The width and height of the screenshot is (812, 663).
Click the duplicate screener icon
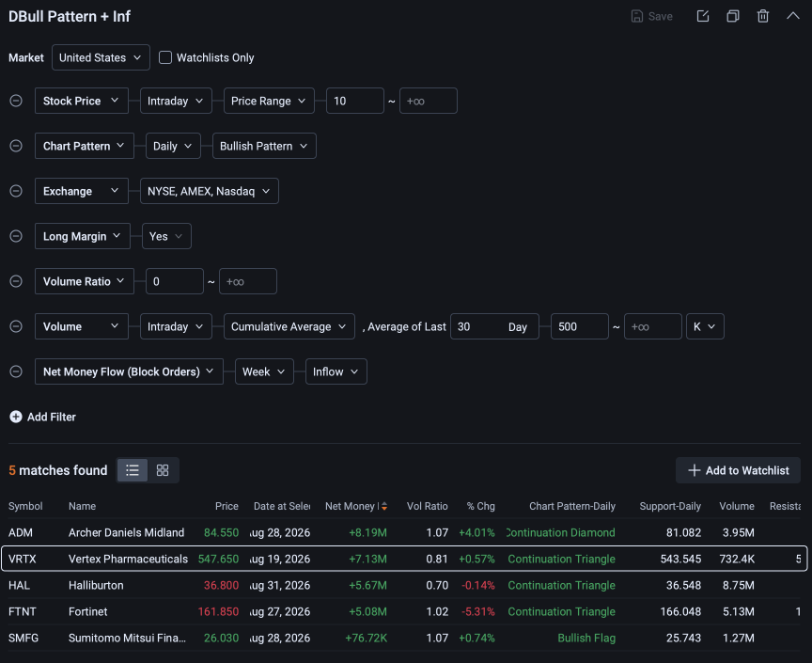[733, 16]
